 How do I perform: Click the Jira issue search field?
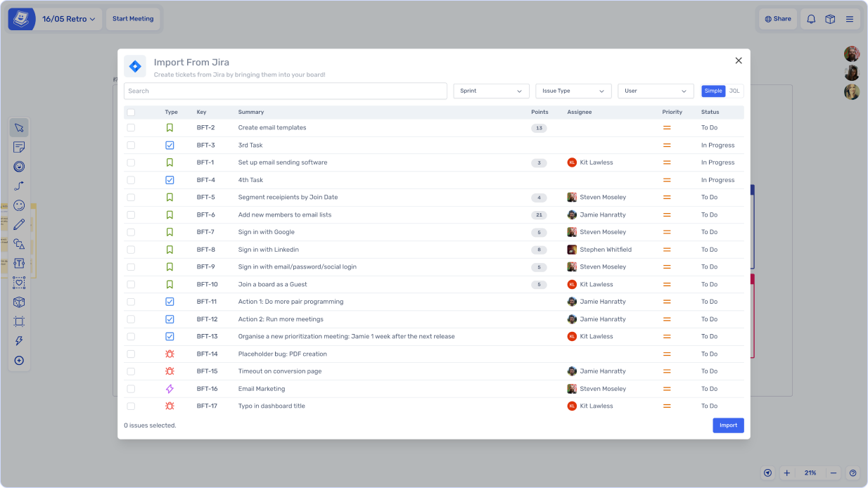click(285, 91)
